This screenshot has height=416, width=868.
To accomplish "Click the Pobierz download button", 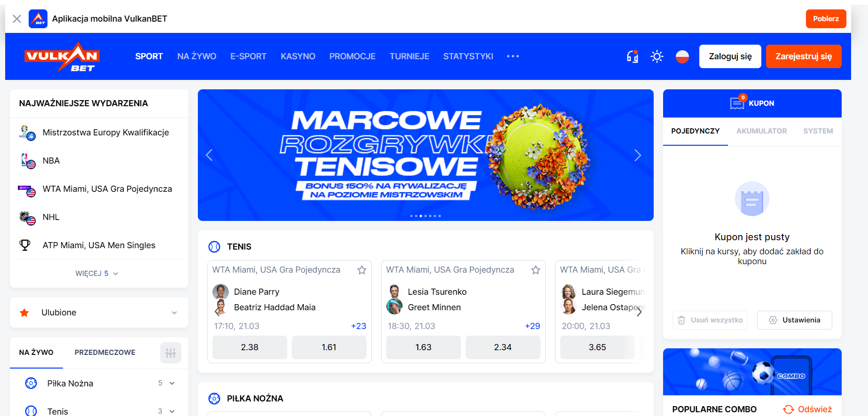I will (826, 19).
